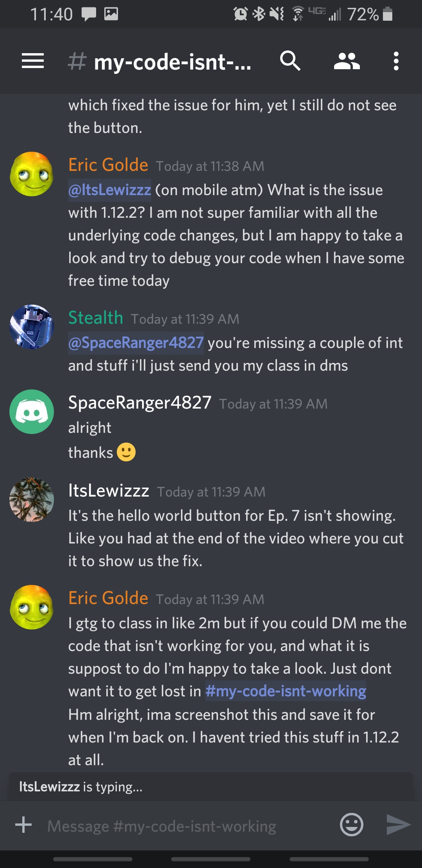Tap the send message arrow icon

click(398, 825)
